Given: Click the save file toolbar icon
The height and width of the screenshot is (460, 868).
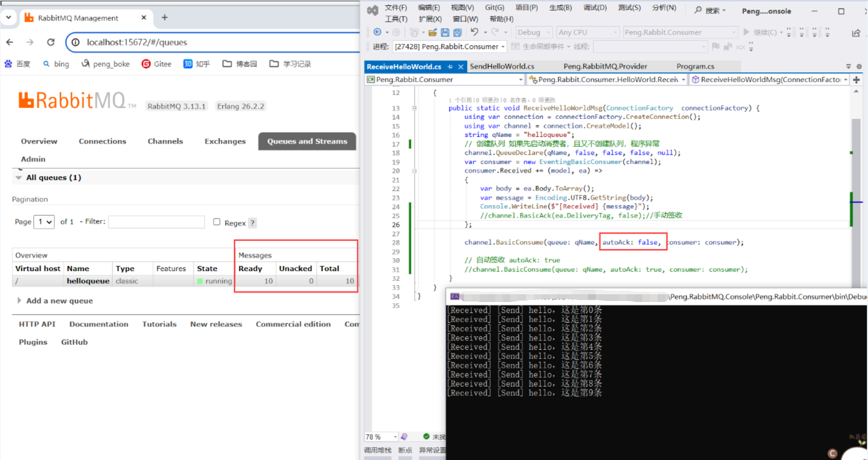Looking at the screenshot, I should point(445,32).
